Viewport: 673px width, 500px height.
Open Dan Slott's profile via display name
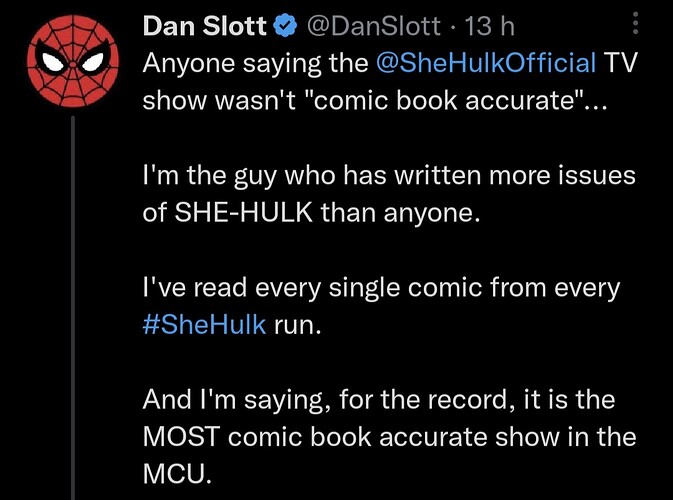[x=205, y=26]
